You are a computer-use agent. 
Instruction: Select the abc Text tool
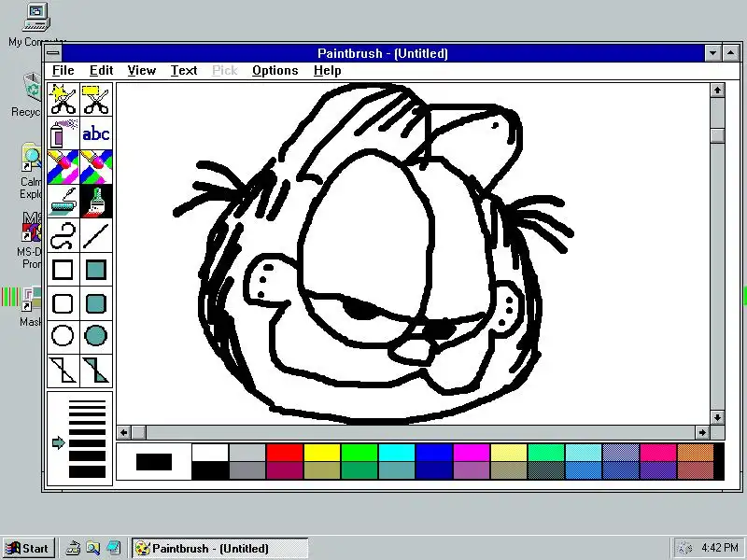96,133
